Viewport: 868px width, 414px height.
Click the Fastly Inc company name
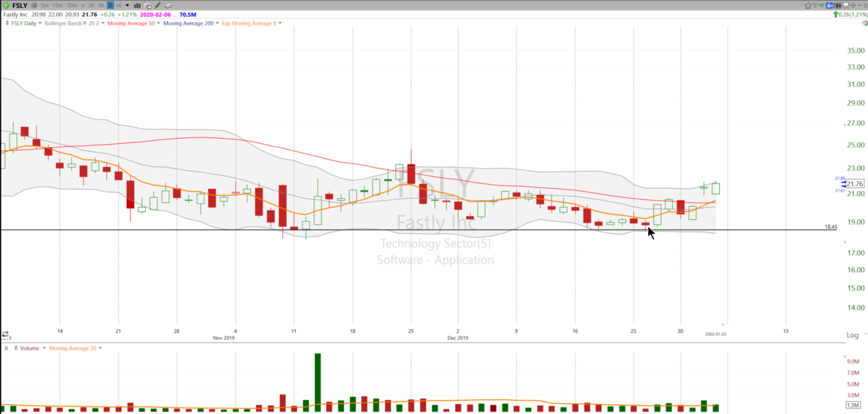(x=15, y=15)
